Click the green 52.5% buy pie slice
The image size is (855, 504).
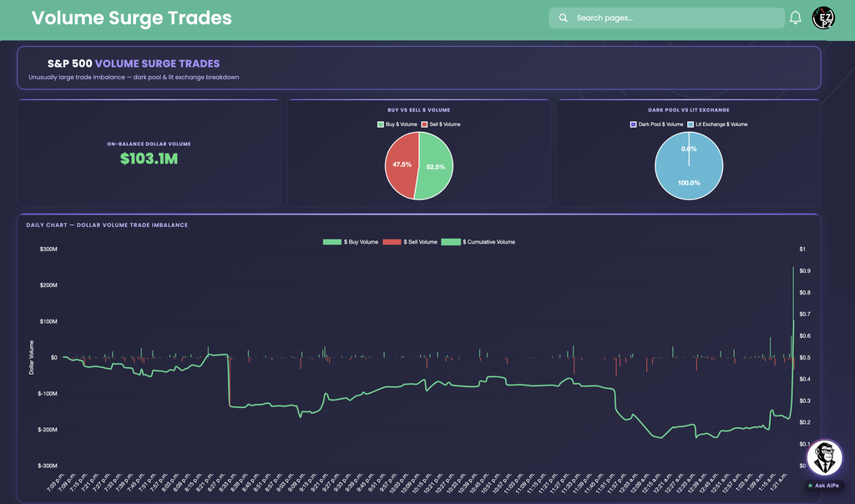coord(436,166)
